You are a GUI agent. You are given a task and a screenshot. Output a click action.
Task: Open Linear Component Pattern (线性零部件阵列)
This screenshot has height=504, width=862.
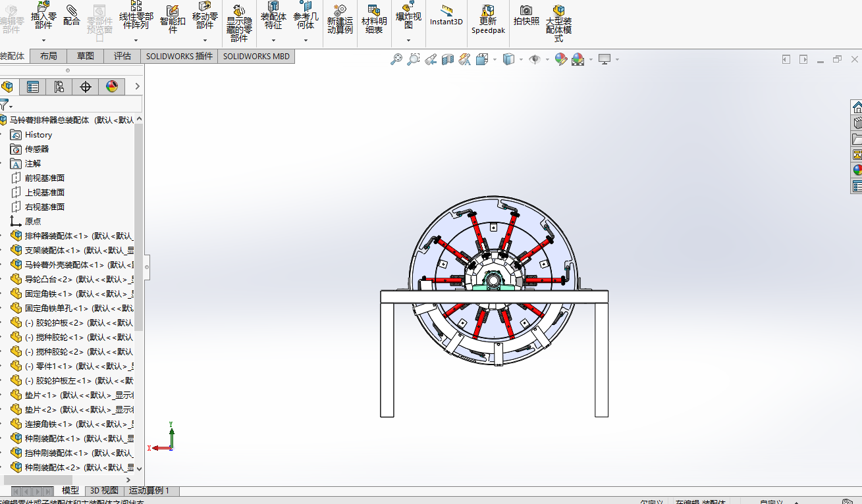[x=136, y=15]
